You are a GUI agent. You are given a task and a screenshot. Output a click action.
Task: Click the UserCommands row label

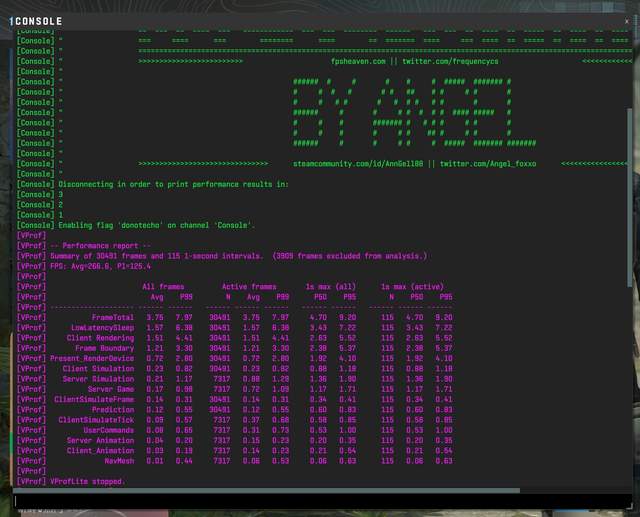coord(109,430)
